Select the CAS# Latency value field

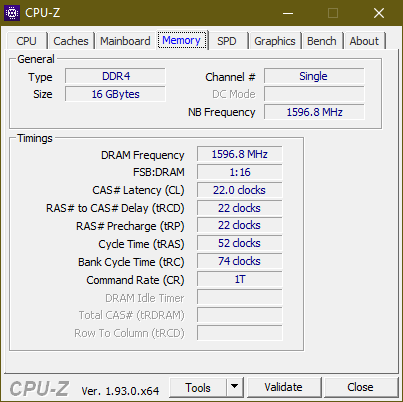pos(239,190)
